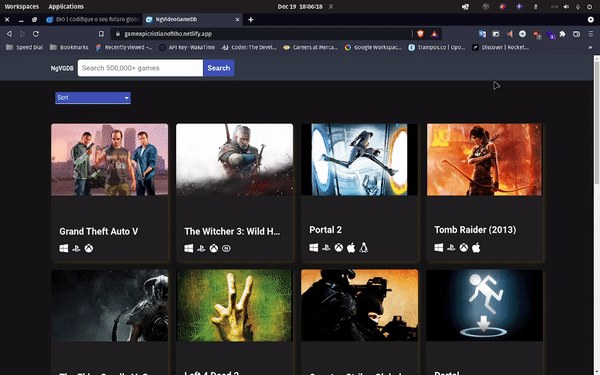Image resolution: width=600 pixels, height=375 pixels.
Task: Open the Speed Dial bookmarks folder
Action: 24,47
